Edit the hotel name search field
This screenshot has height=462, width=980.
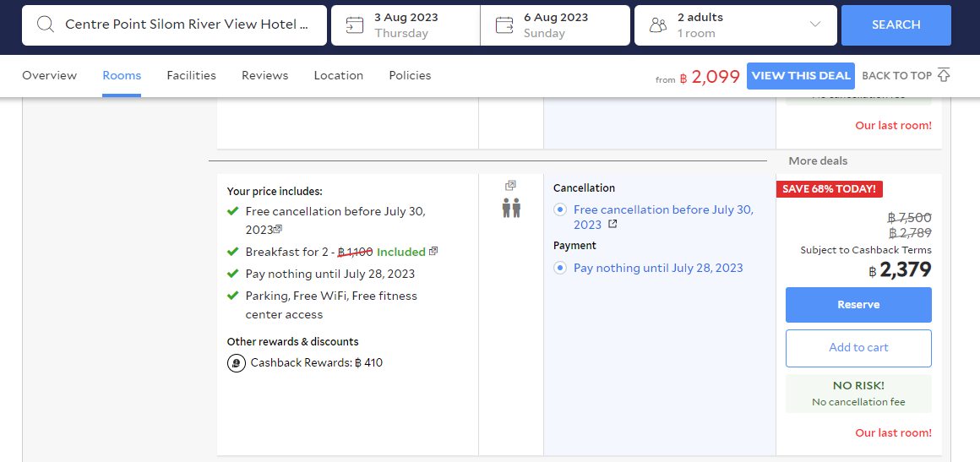(174, 25)
